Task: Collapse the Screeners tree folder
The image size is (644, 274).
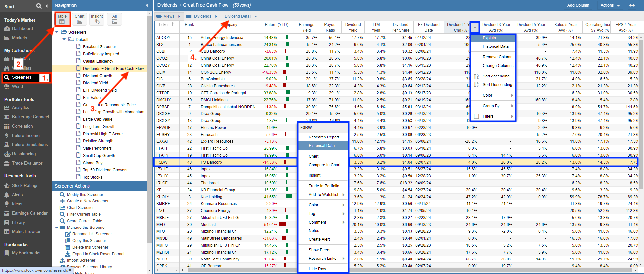Action: [57, 32]
